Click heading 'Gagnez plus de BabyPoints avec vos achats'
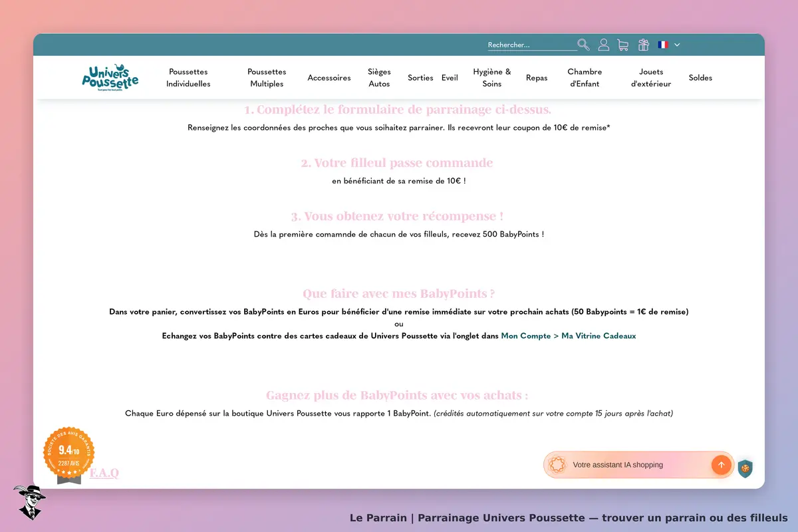 click(398, 395)
